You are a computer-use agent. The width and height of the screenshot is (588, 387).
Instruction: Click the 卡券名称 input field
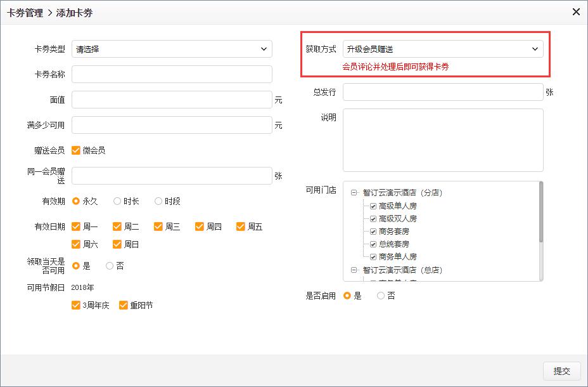[172, 74]
